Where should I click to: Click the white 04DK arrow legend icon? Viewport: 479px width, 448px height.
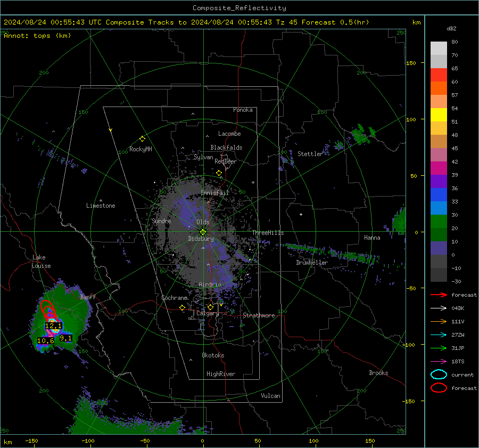coord(439,308)
